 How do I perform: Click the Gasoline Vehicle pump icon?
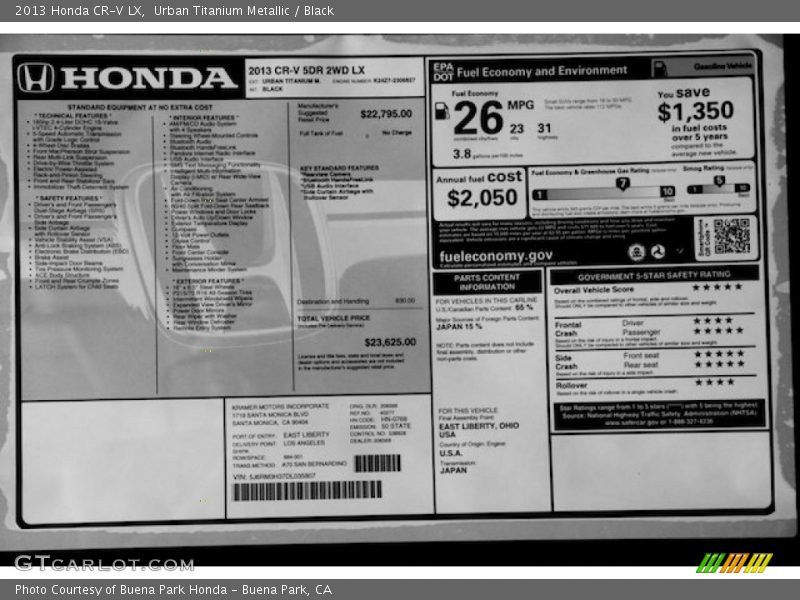tap(660, 68)
